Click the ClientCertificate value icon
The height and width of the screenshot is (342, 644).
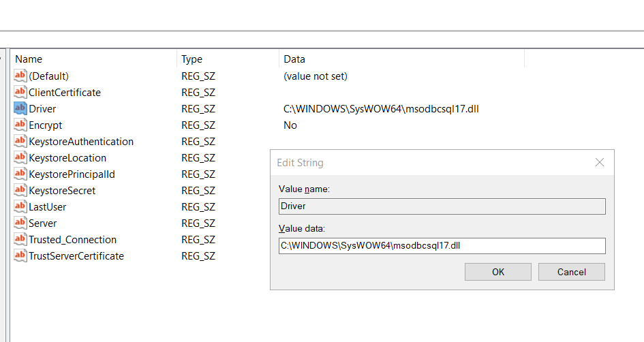click(x=20, y=92)
